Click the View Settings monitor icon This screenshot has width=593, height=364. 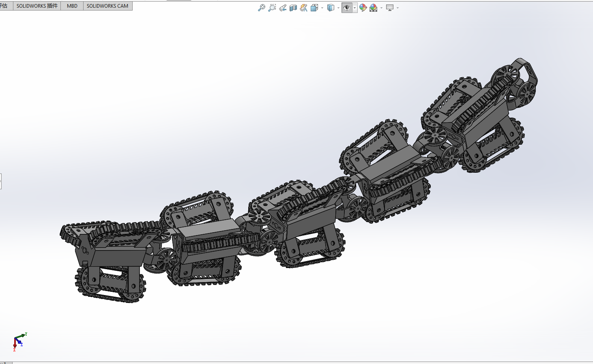coord(390,8)
